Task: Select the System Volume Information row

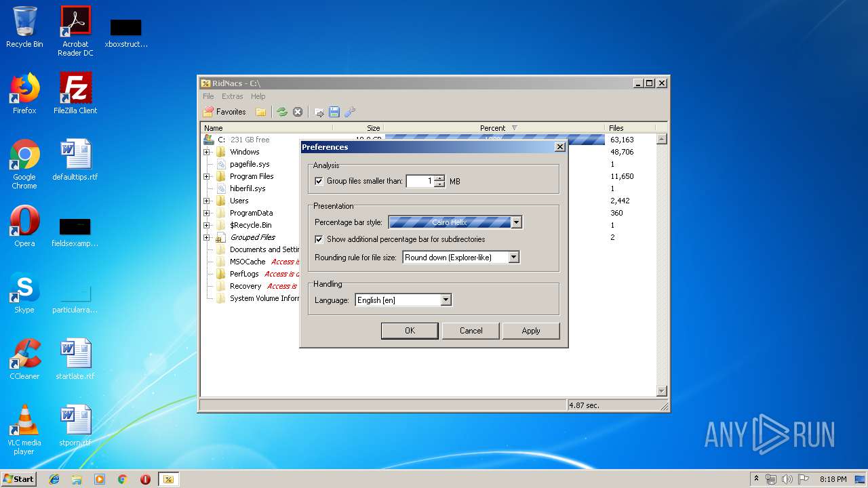Action: point(429,298)
